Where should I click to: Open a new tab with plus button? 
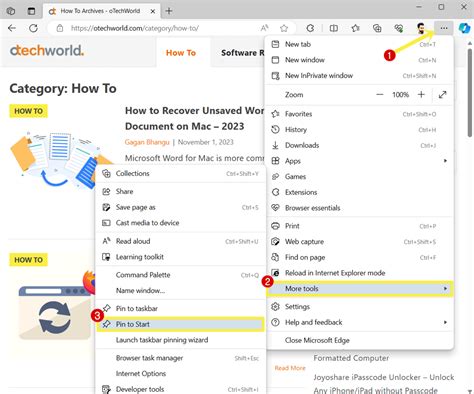point(169,11)
